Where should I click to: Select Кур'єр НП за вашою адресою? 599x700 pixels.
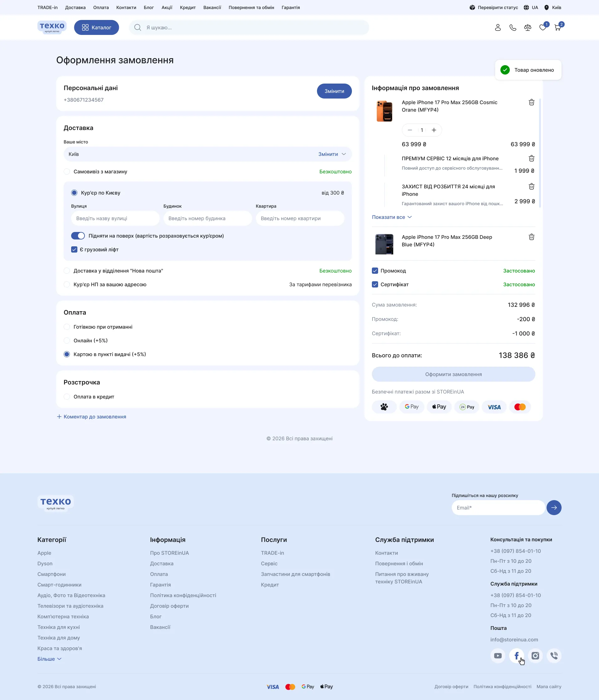click(67, 284)
